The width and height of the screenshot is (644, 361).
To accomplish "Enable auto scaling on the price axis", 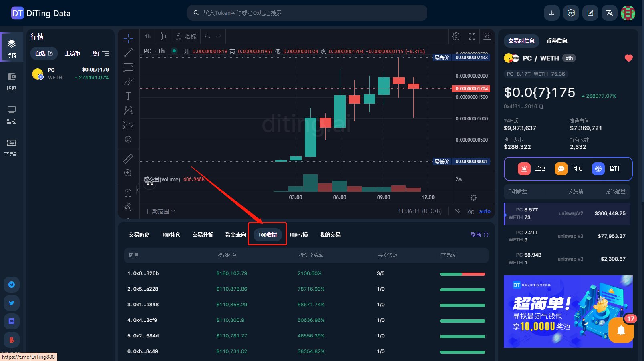I will [485, 211].
